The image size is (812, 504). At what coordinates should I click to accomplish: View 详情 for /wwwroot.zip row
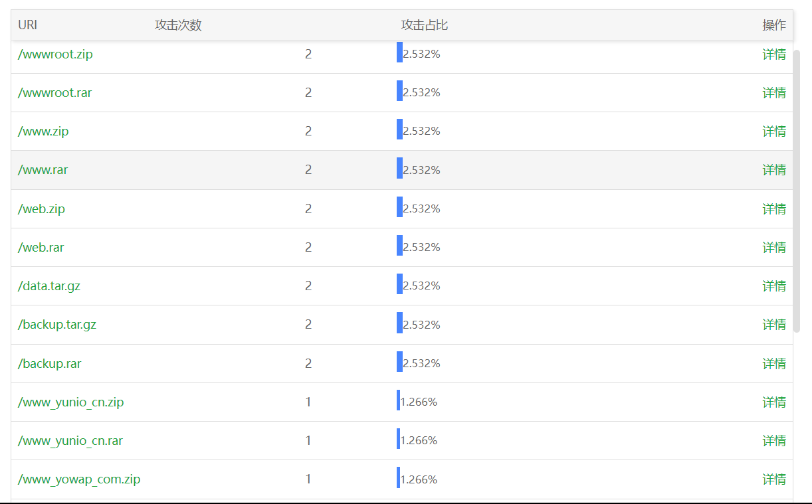[773, 54]
